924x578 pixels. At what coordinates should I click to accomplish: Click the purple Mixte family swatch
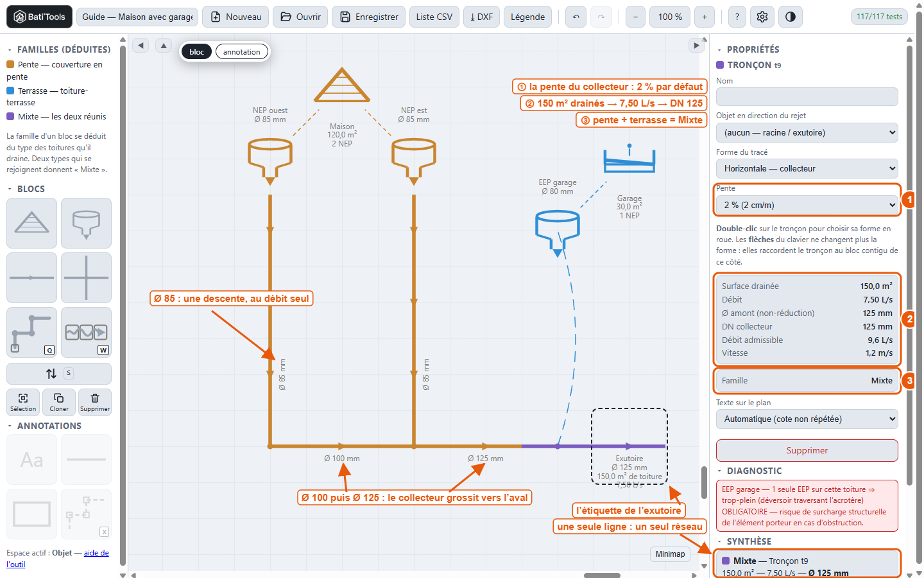pos(10,116)
